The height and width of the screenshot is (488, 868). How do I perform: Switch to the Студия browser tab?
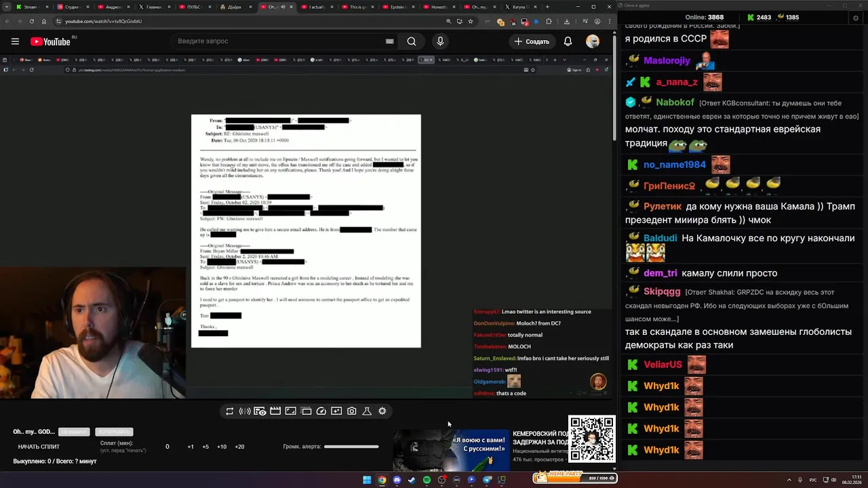pyautogui.click(x=71, y=7)
